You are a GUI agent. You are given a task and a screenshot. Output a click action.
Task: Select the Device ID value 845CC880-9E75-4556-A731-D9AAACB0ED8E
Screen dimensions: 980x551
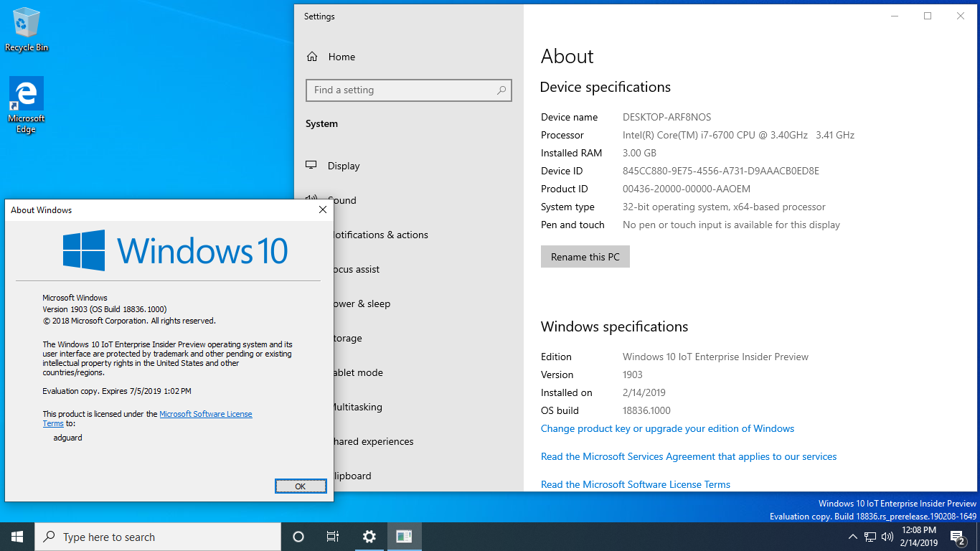(721, 171)
